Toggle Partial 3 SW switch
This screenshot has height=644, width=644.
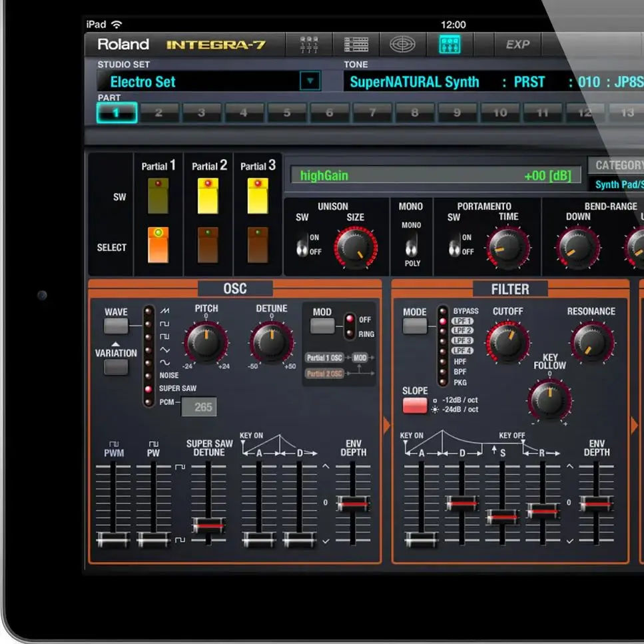coord(258,196)
